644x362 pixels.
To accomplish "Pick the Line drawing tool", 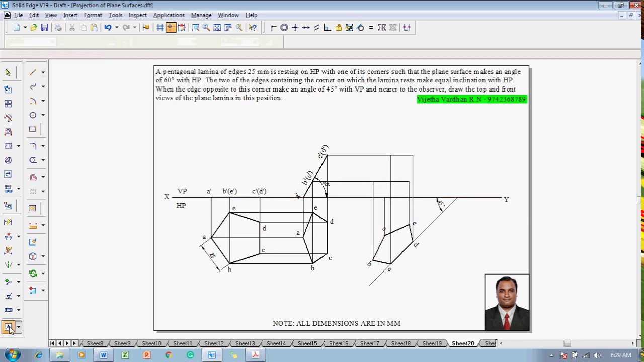I will [x=33, y=73].
